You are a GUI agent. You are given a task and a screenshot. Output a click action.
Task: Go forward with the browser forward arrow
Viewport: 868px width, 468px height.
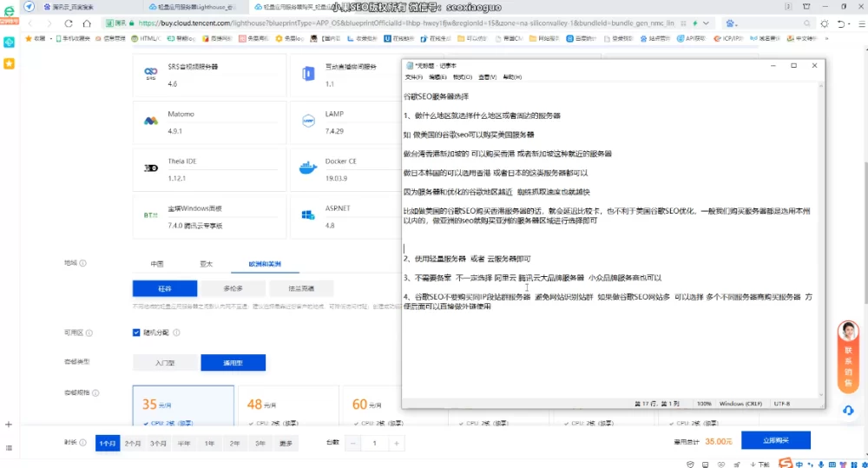click(x=49, y=23)
